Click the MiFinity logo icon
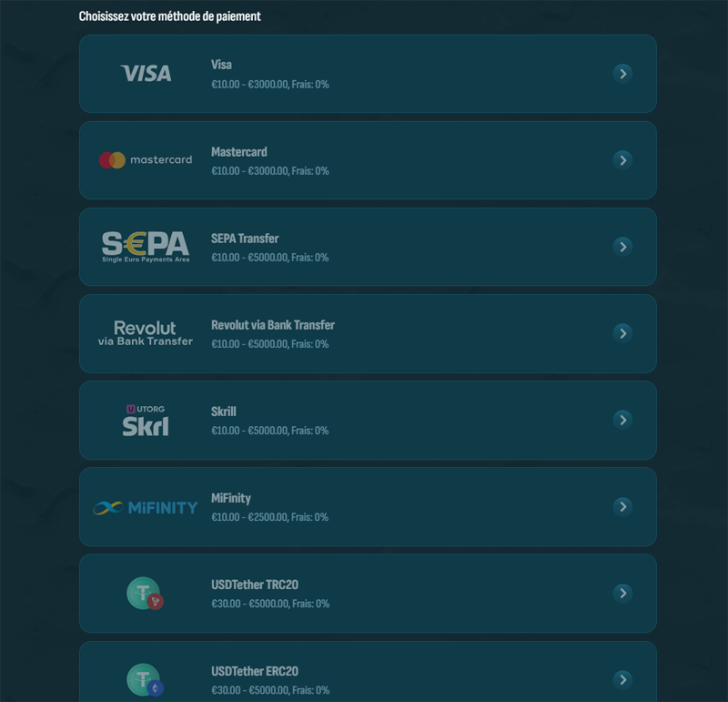 tap(146, 507)
